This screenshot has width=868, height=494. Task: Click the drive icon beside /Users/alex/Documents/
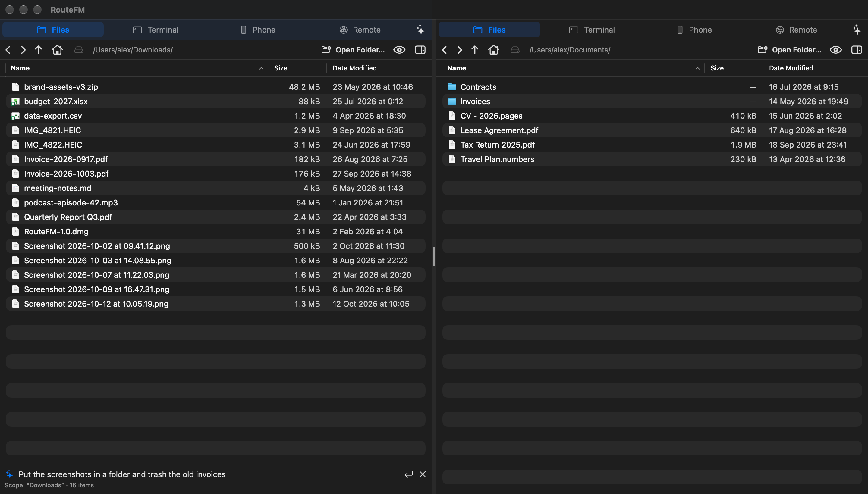pos(515,50)
